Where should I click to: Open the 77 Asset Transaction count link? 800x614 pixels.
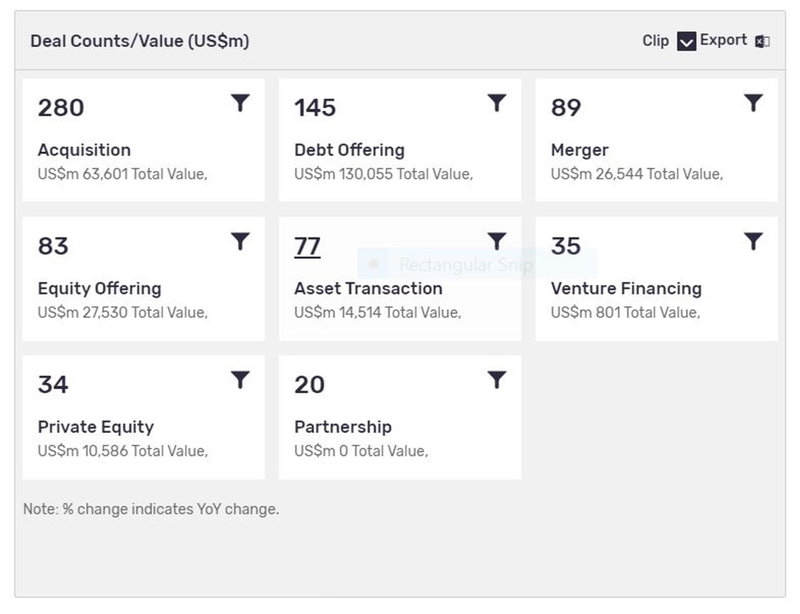307,247
